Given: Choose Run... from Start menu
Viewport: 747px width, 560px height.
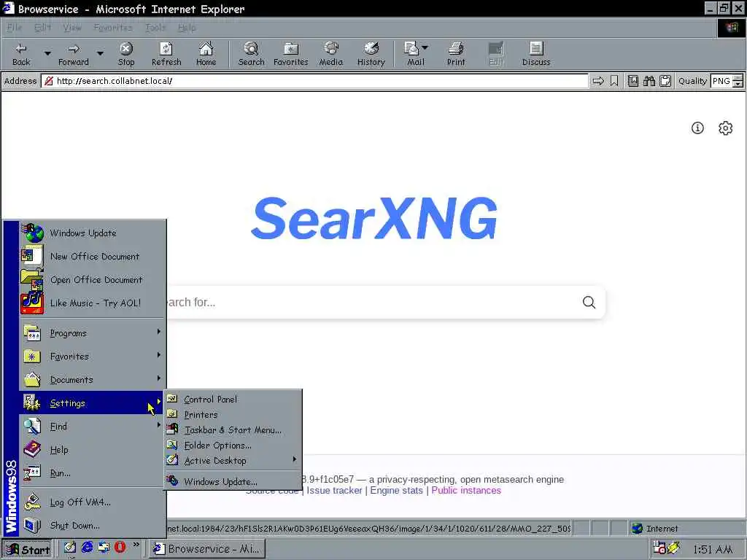Looking at the screenshot, I should (x=93, y=472).
